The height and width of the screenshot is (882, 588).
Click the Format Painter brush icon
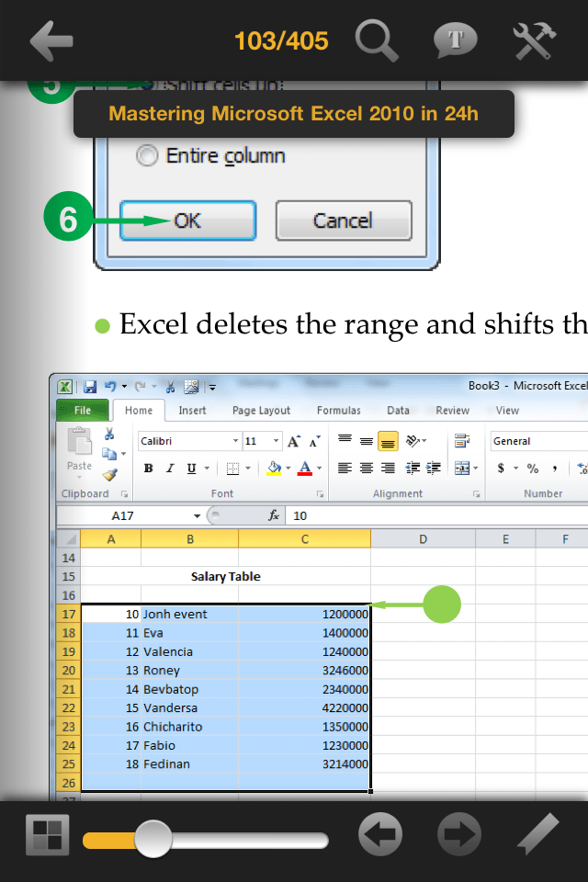point(109,475)
